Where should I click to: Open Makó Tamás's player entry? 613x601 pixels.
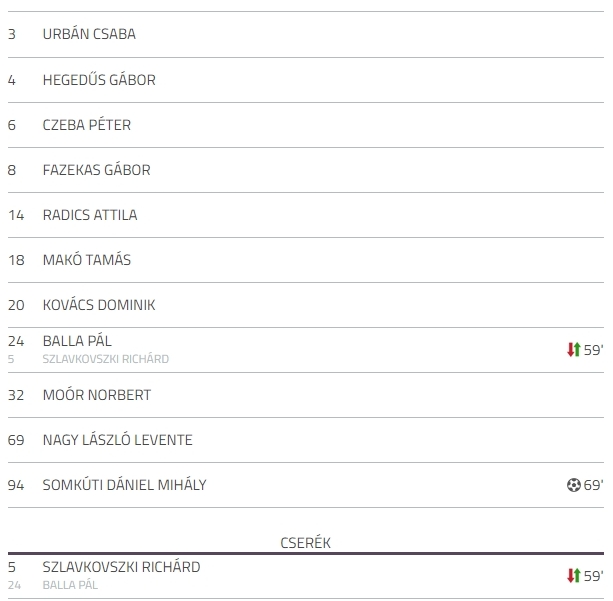pyautogui.click(x=86, y=260)
